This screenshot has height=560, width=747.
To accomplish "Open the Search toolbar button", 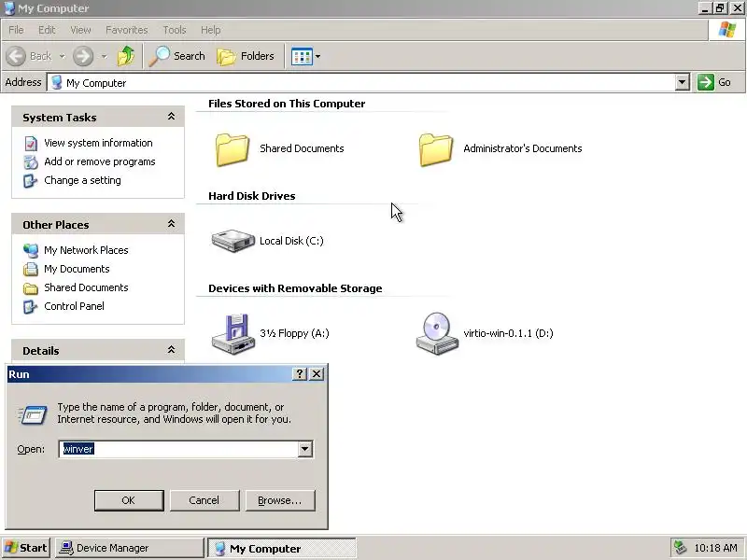I will 176,56.
